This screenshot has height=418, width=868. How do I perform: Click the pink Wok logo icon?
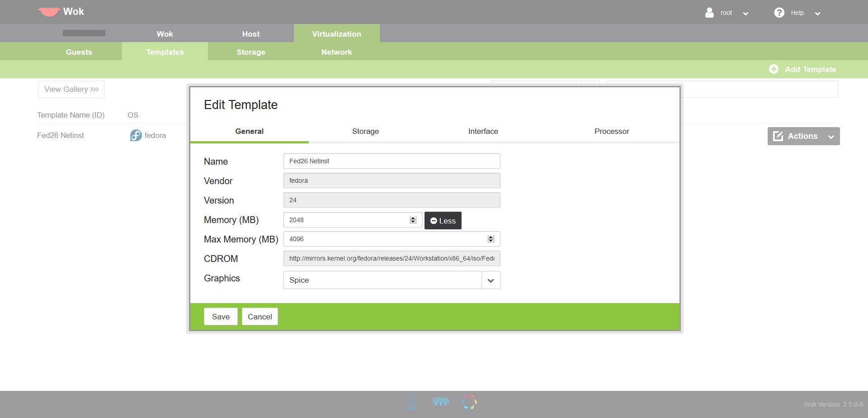pos(49,12)
